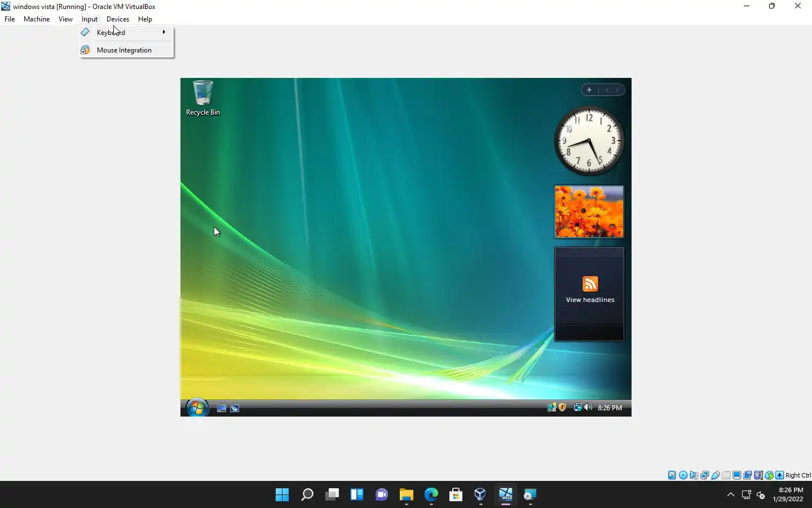Screen dimensions: 812x508
Task: Click the analog clock gadget
Action: [x=589, y=141]
